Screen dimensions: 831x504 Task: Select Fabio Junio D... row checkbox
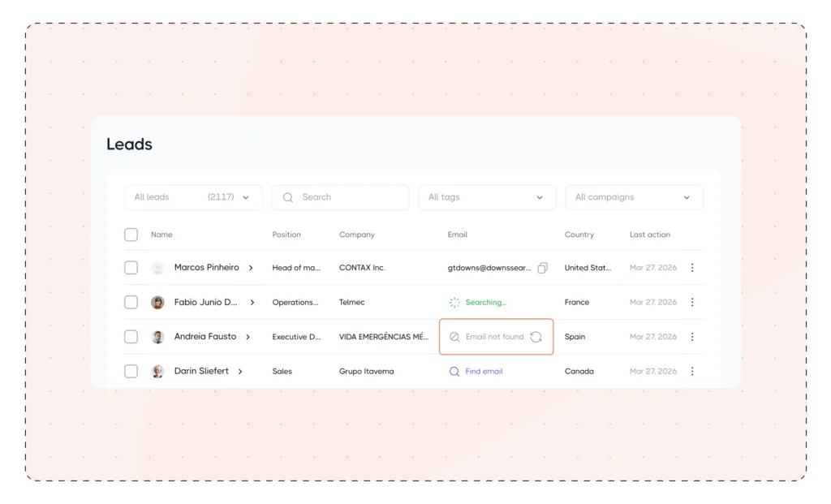(131, 302)
